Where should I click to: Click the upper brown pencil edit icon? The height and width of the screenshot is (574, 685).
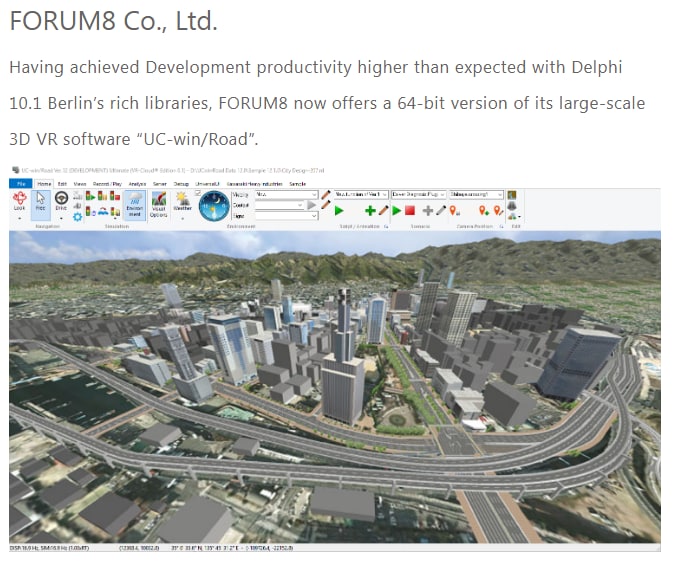click(x=326, y=194)
